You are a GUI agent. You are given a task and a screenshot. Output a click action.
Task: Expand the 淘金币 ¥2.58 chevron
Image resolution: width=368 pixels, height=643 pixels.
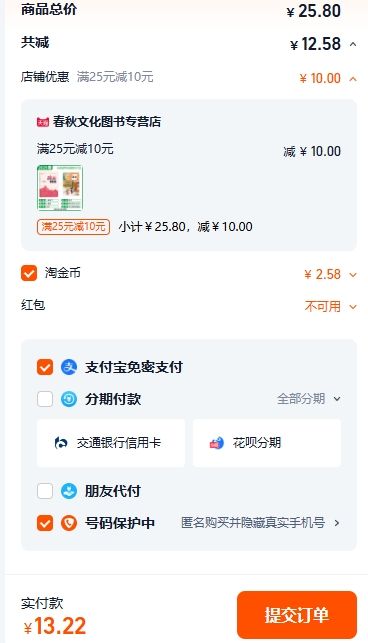353,275
